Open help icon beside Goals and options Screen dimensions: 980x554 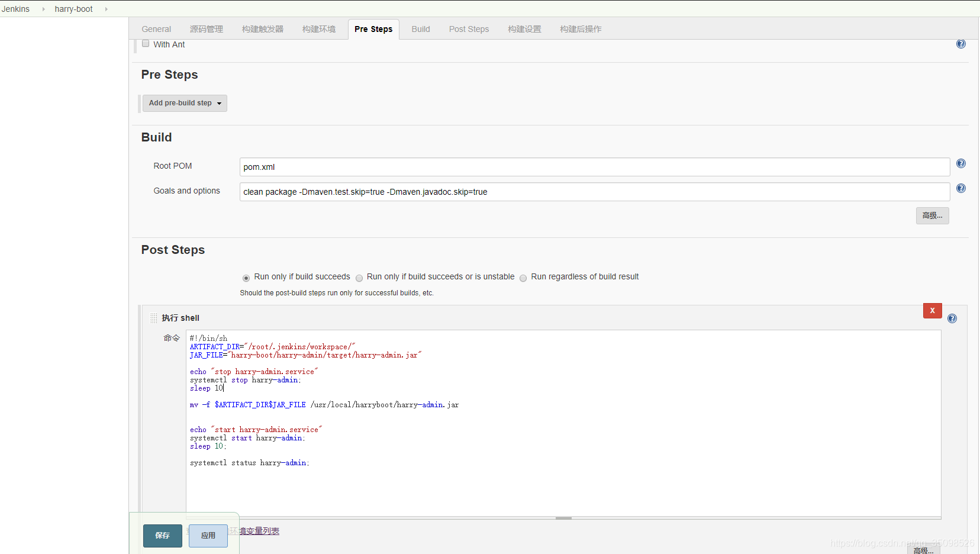pyautogui.click(x=961, y=188)
